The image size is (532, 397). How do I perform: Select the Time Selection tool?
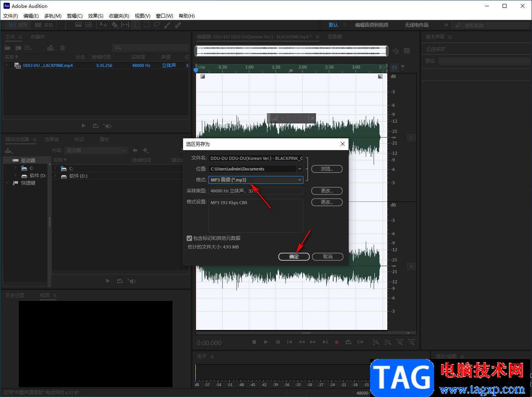(x=135, y=25)
